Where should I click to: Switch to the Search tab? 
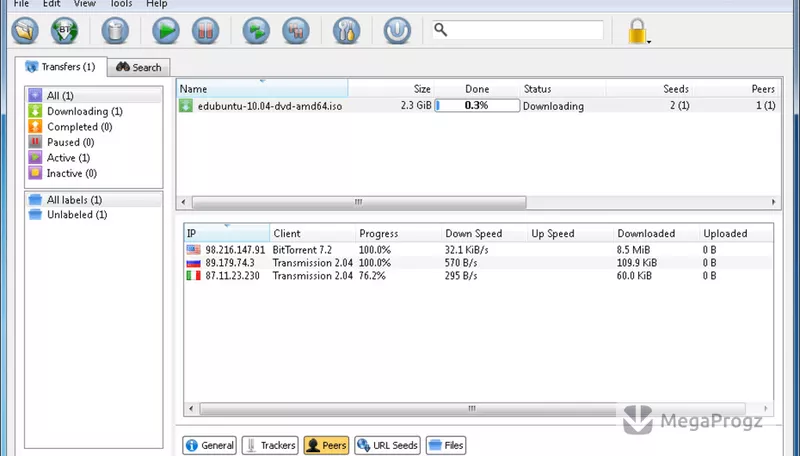(139, 67)
